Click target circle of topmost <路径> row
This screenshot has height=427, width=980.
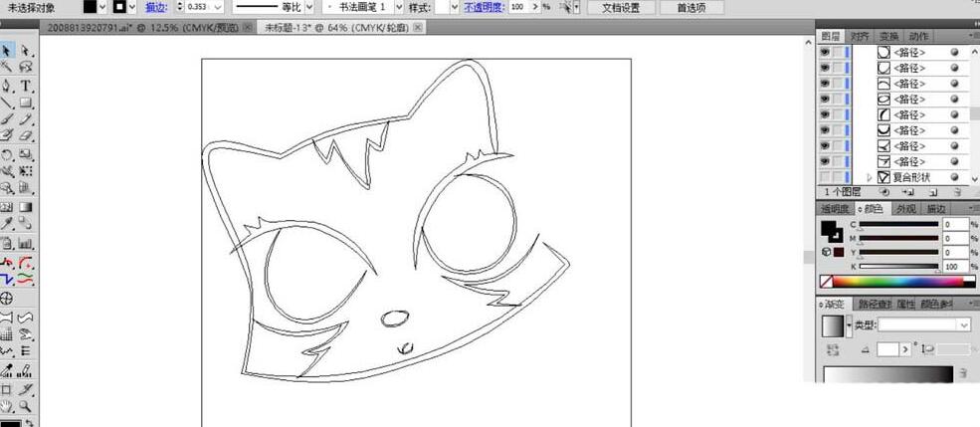(x=954, y=52)
